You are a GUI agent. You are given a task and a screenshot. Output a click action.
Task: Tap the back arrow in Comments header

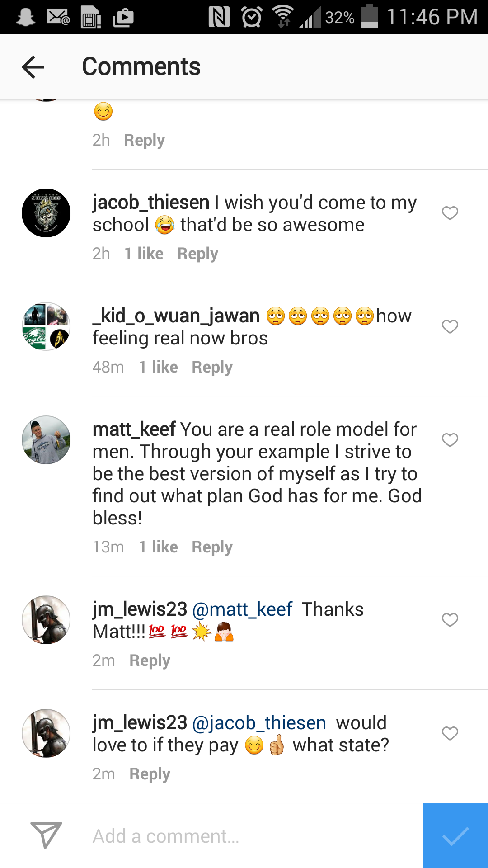(33, 67)
